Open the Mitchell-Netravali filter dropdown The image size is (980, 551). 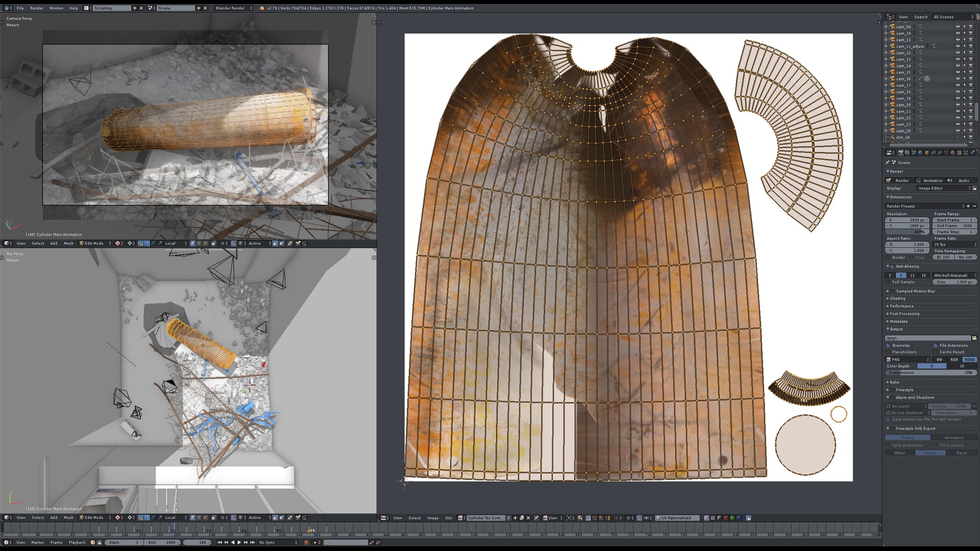[x=954, y=275]
